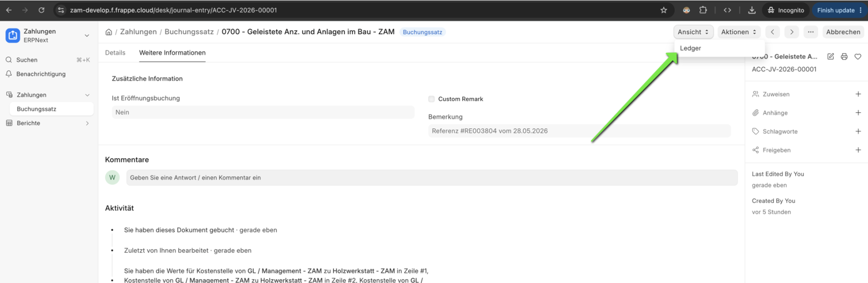Open browser extensions puzzle icon
The height and width of the screenshot is (283, 868).
703,10
